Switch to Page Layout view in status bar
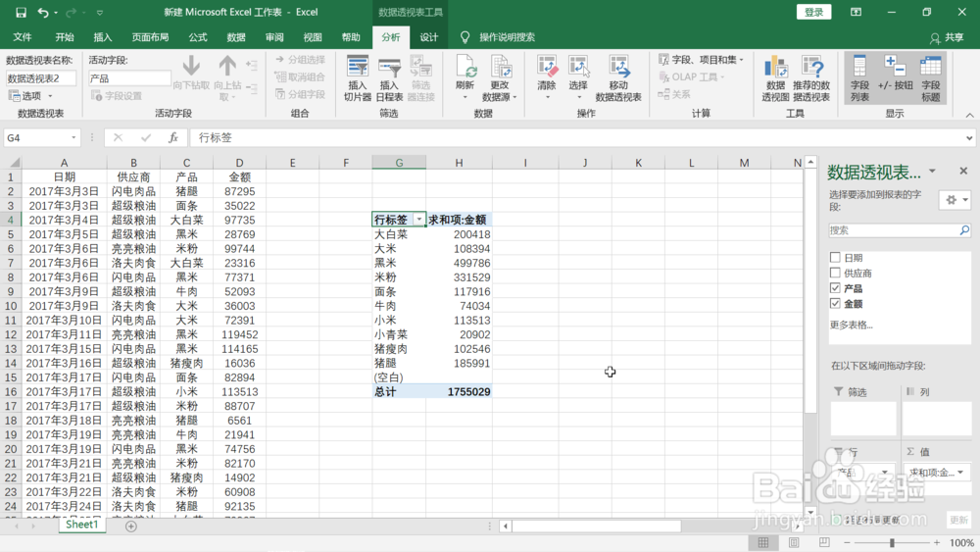Viewport: 980px width, 552px height. click(794, 542)
